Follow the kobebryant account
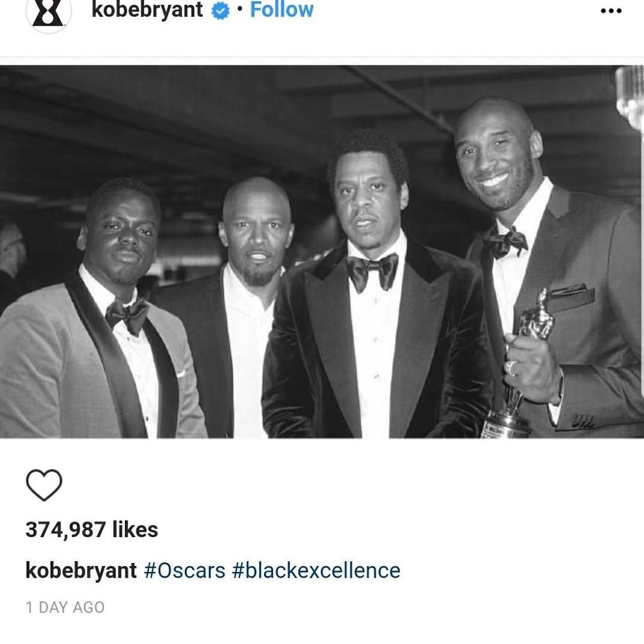644x644 pixels. [281, 10]
